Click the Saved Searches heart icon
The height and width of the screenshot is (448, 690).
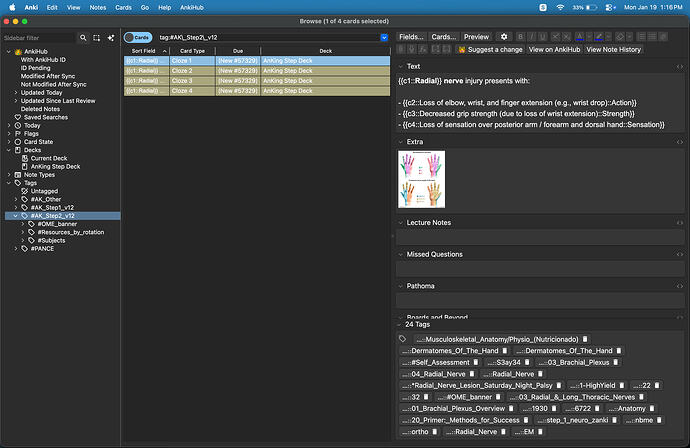(x=17, y=117)
